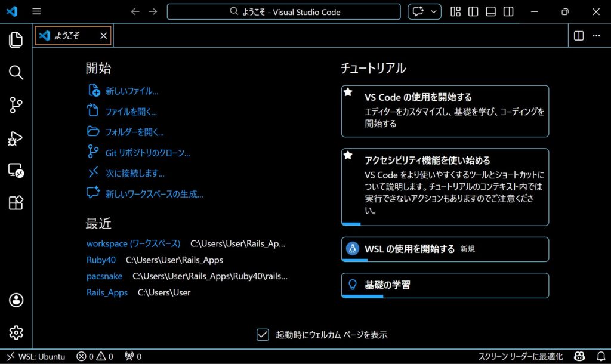Viewport: 611px width, 364px height.
Task: Expand the 基礎の学習 tutorial section
Action: coord(445,285)
